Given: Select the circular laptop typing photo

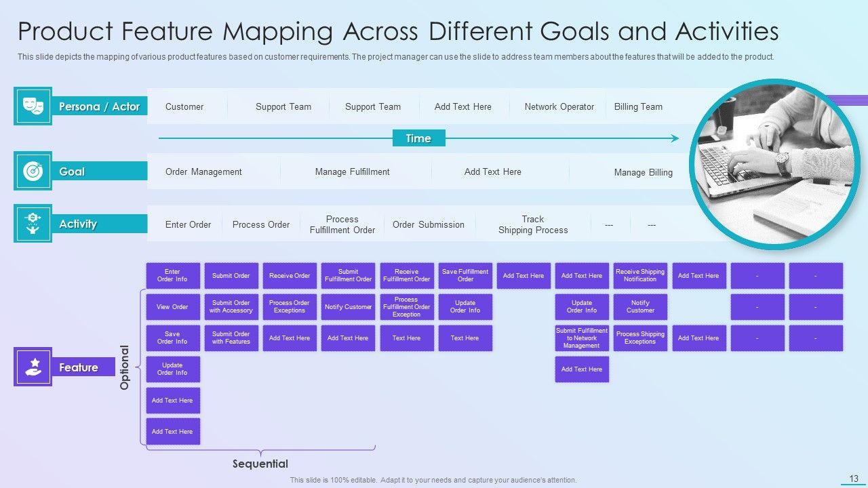Looking at the screenshot, I should pos(774,165).
